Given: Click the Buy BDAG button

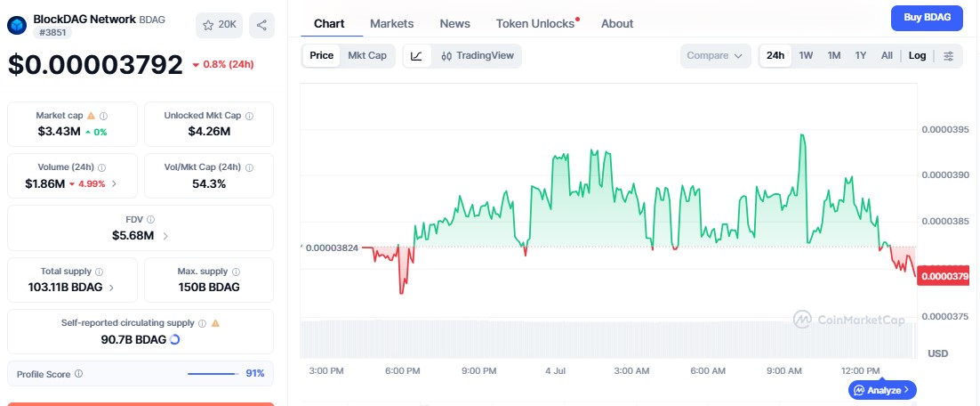Looking at the screenshot, I should coord(928,18).
